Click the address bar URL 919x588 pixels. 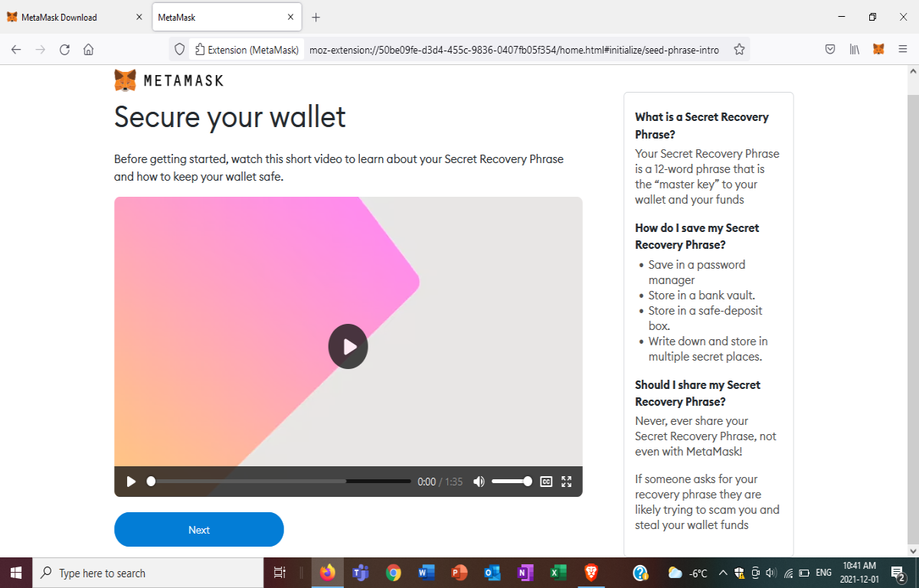pyautogui.click(x=514, y=50)
